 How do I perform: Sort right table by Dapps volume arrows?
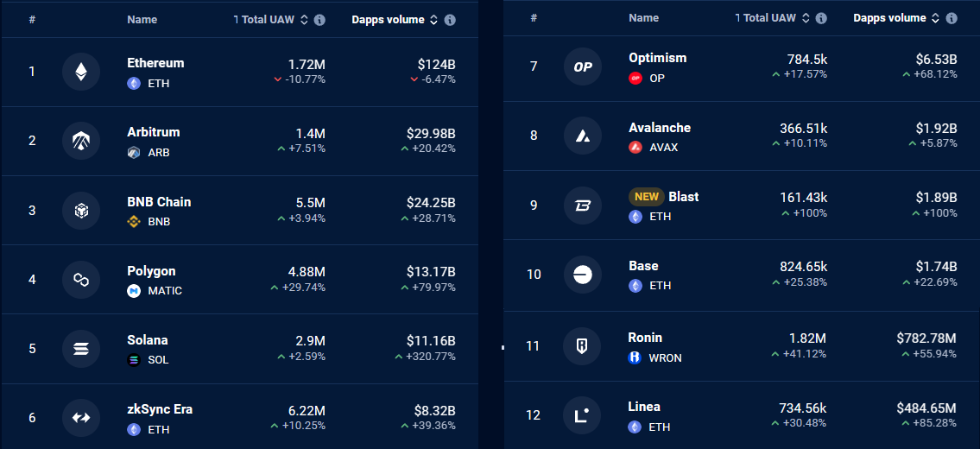(936, 18)
